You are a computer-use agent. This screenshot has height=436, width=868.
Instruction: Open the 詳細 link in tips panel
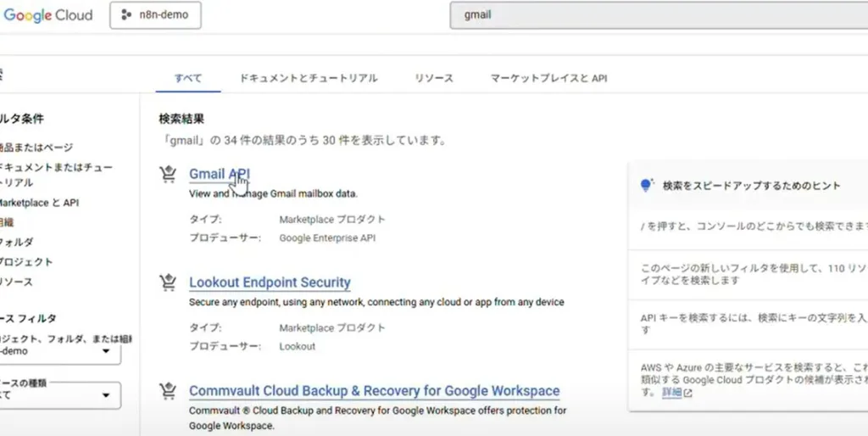tap(671, 393)
